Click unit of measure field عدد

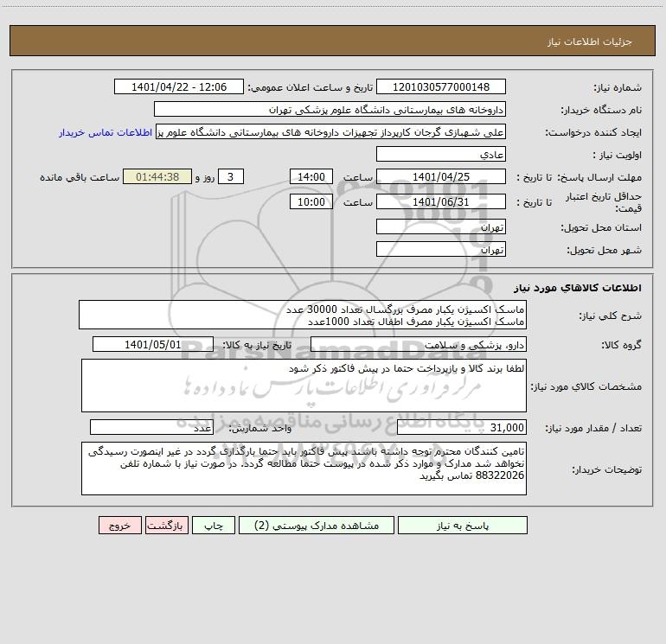pyautogui.click(x=151, y=428)
